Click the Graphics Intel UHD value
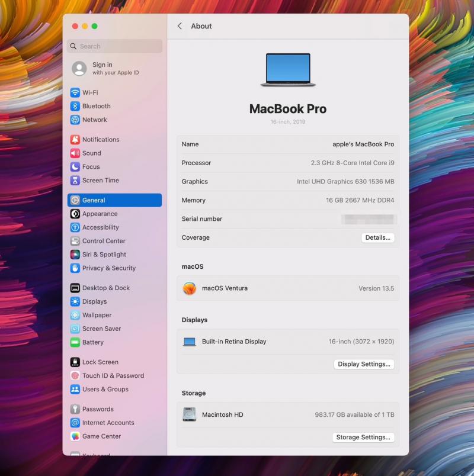Screen dimensions: 474x476 click(345, 182)
